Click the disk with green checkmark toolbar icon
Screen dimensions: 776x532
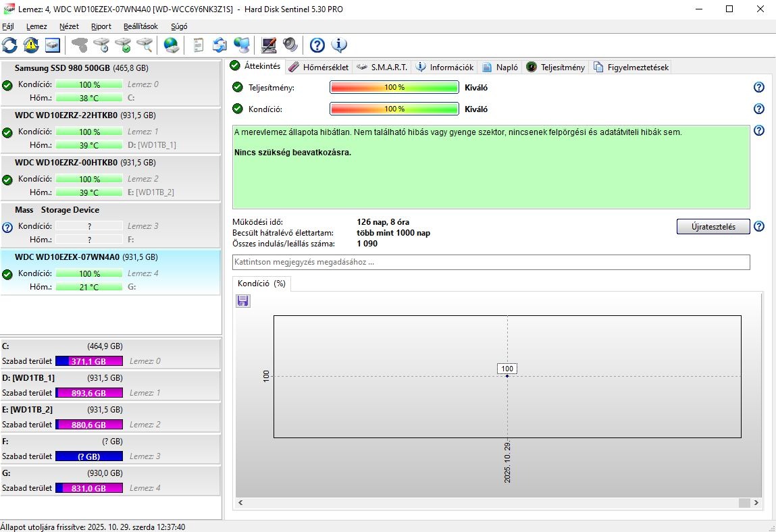coord(123,45)
